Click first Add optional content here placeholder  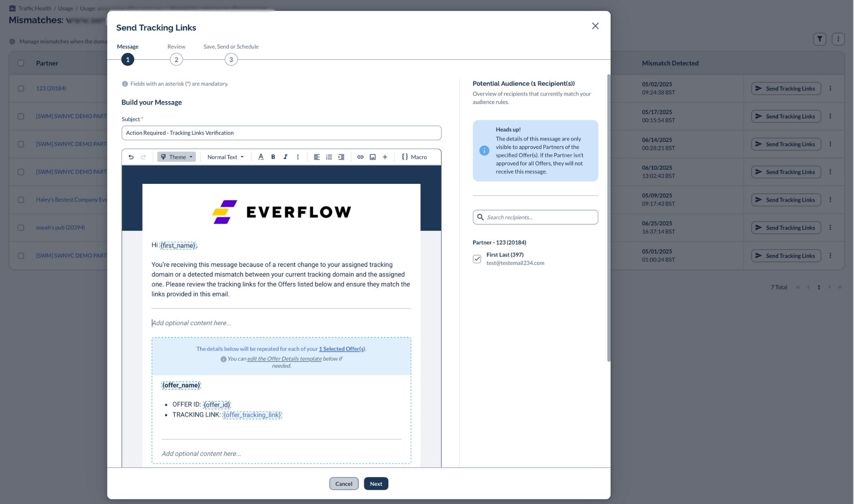tap(191, 323)
